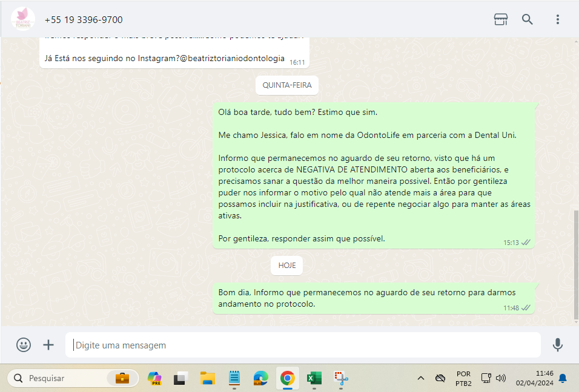The image size is (579, 392).
Task: Open the contact's profile picture
Action: (22, 19)
